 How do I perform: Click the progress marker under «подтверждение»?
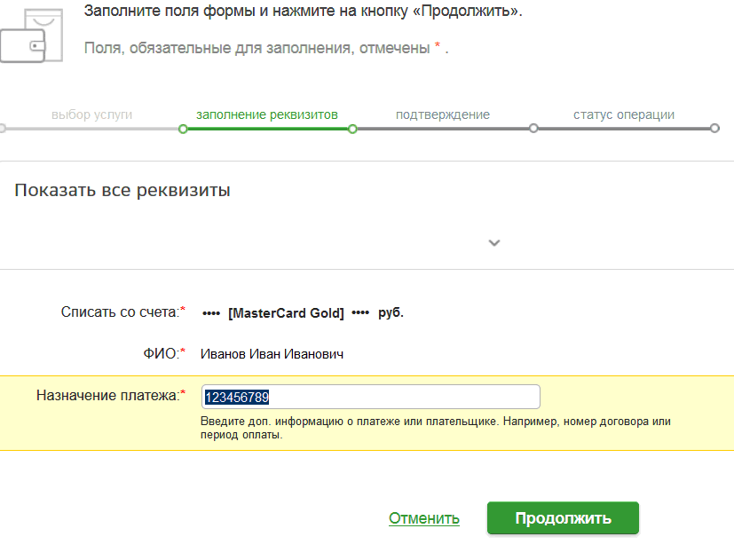[533, 129]
